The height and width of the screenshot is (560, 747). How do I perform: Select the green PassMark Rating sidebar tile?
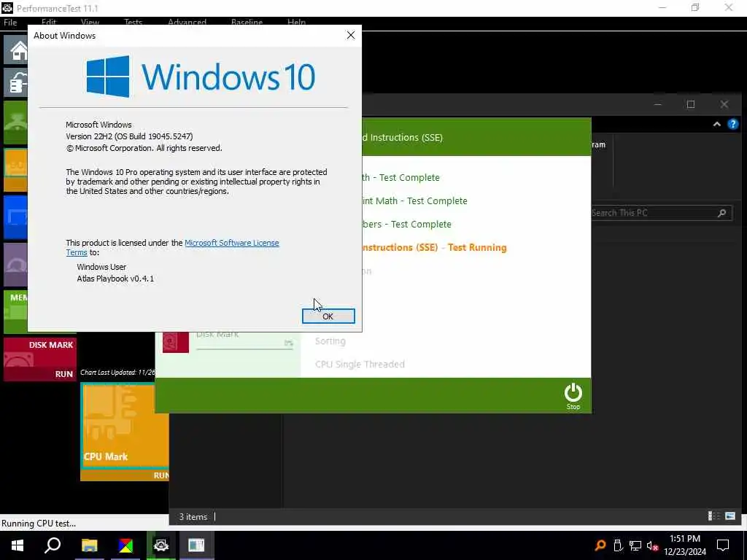point(16,122)
